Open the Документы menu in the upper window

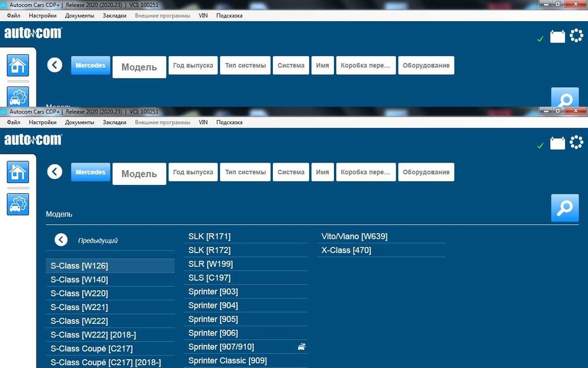[79, 16]
